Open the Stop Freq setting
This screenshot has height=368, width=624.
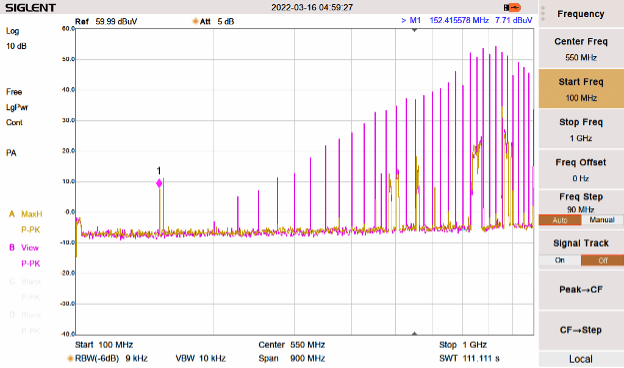(x=581, y=129)
